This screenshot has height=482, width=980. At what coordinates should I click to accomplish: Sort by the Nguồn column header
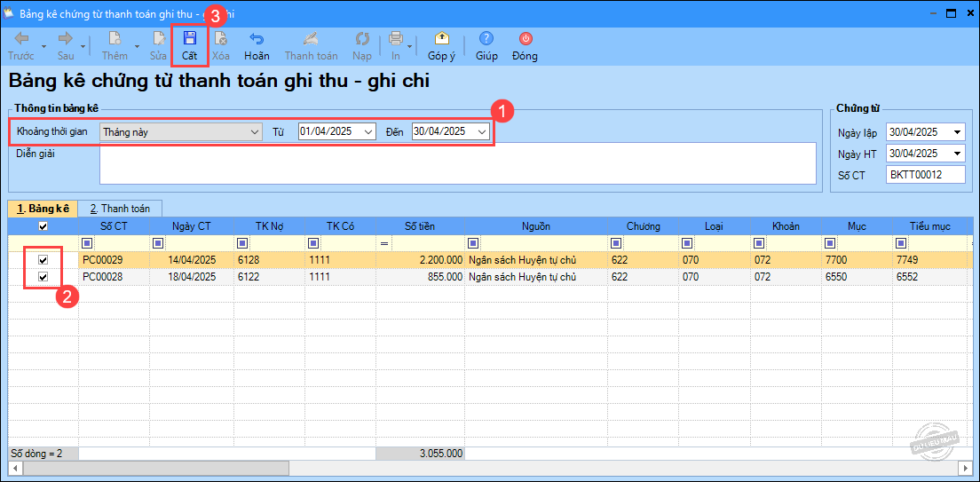click(x=536, y=226)
